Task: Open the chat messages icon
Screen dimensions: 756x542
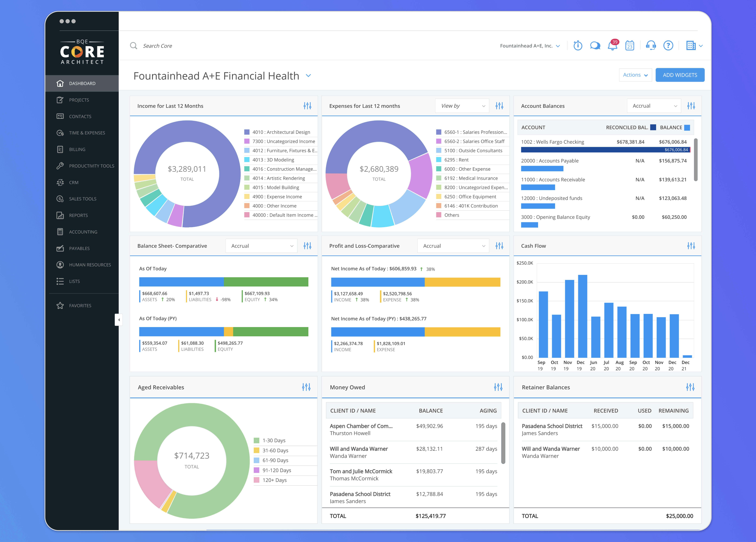Action: pyautogui.click(x=595, y=46)
